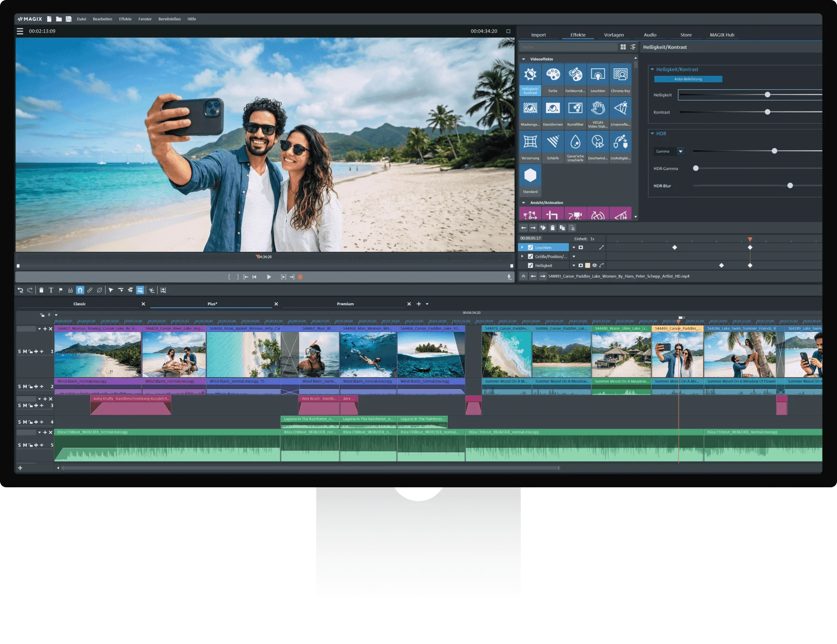Mute track 2 with the M button

(25, 387)
